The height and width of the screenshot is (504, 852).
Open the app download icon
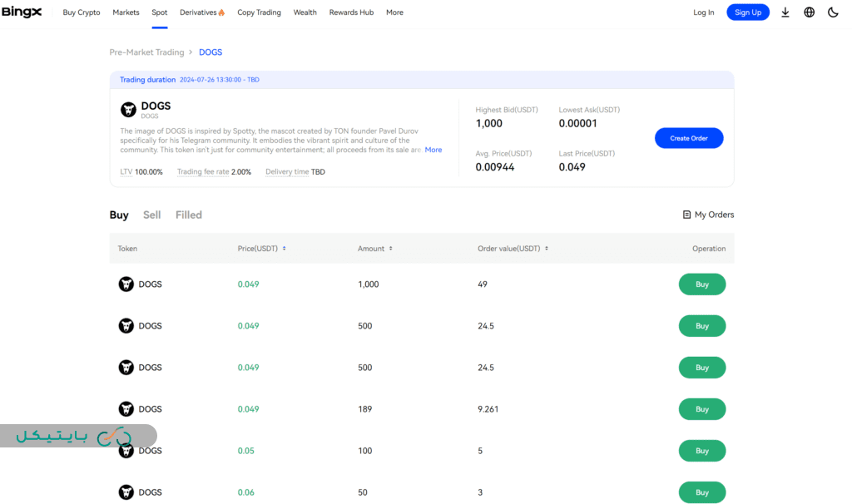(785, 12)
